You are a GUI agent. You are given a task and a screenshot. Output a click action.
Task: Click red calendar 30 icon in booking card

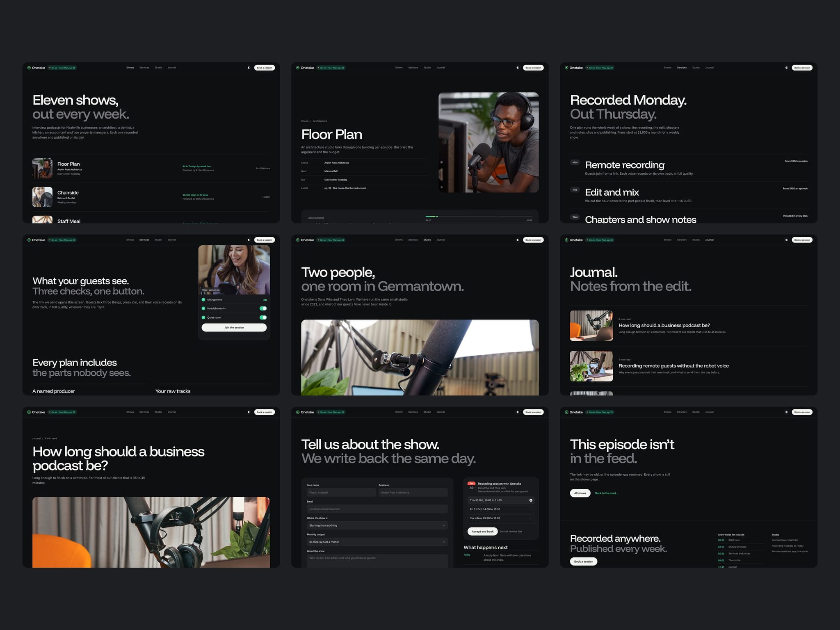tap(471, 486)
